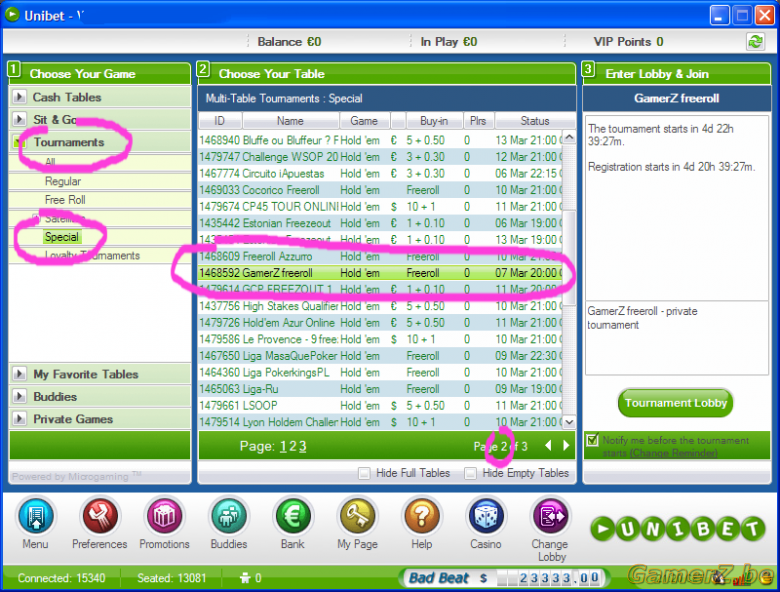Select row 1479674 CP45 TOUR ONLINE
Image resolution: width=780 pixels, height=592 pixels.
tap(381, 206)
